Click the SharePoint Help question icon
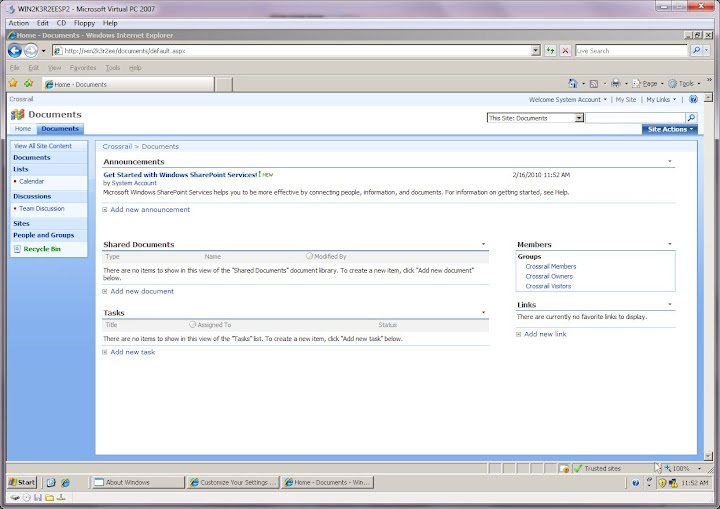This screenshot has height=509, width=720. [x=693, y=99]
